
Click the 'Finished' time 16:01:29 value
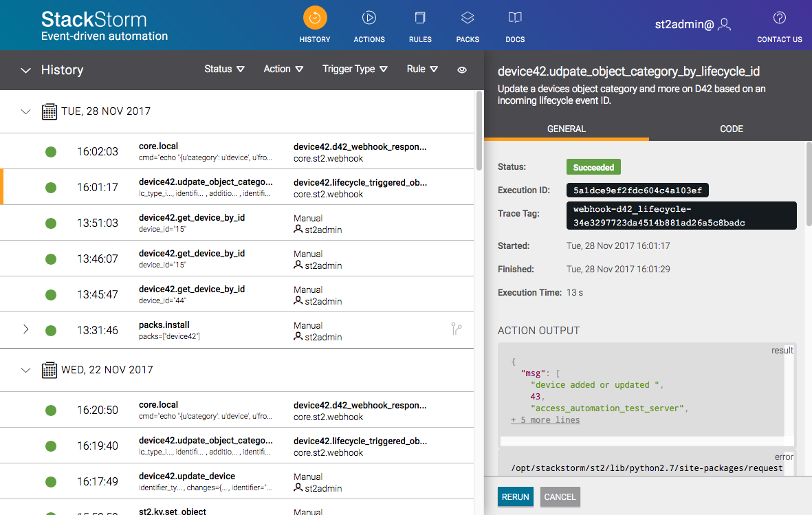tap(618, 270)
